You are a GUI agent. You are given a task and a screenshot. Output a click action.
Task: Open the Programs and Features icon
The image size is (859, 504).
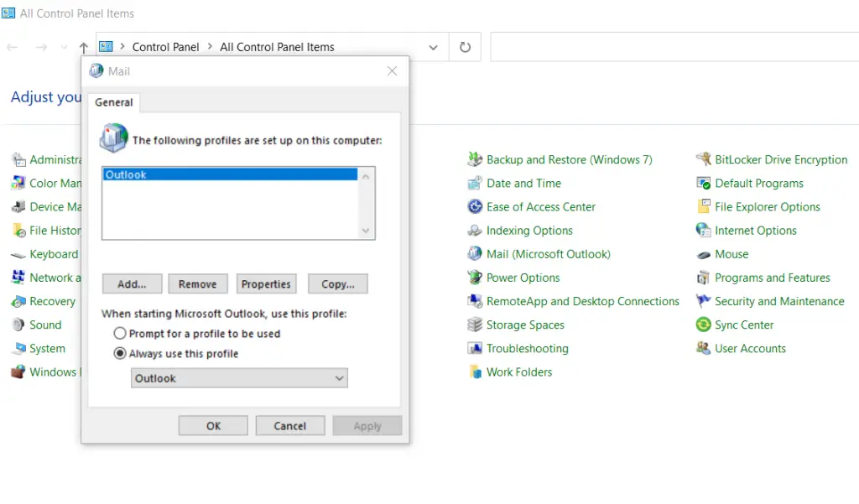[x=703, y=278]
